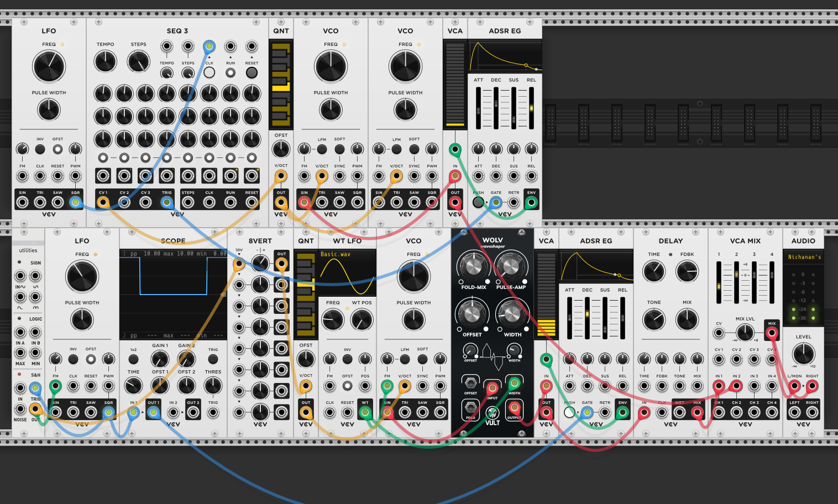Push the PUSH button on lower-row ADSR EG
The image size is (838, 504).
coord(569,412)
